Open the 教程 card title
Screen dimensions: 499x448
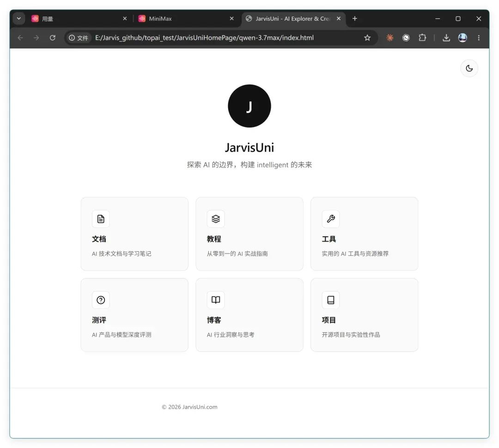[214, 239]
